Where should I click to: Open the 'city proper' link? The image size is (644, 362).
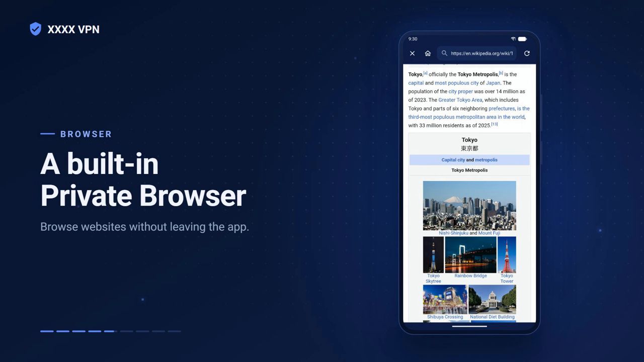(461, 92)
